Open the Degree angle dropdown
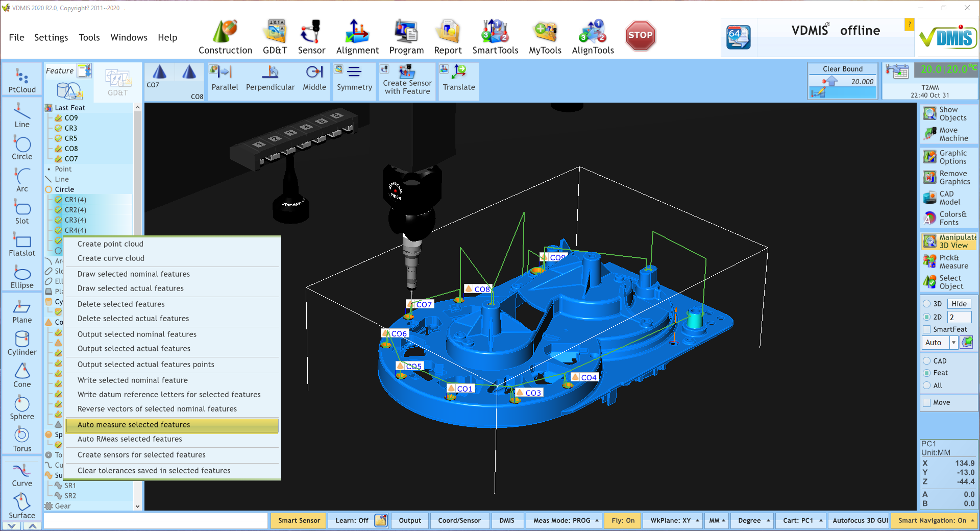Screen dimensions: 980x531 pyautogui.click(x=752, y=521)
